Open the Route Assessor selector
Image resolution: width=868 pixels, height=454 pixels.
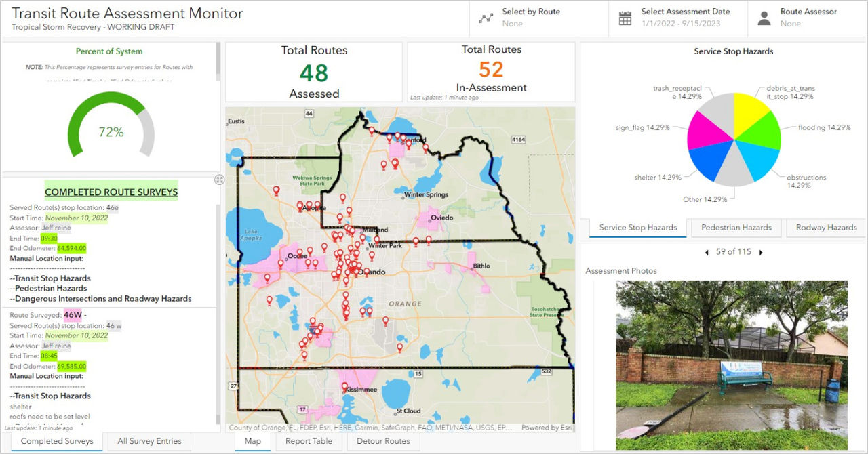[x=807, y=18]
